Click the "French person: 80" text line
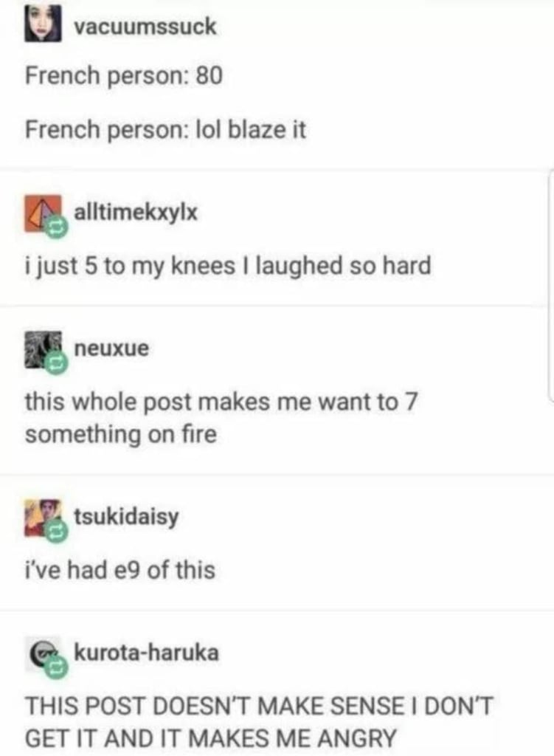The width and height of the screenshot is (554, 756). point(124,76)
